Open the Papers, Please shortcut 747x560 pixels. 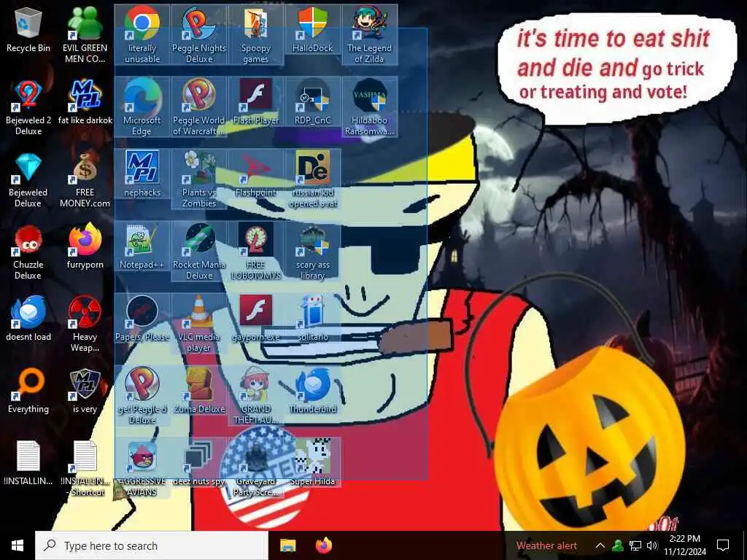(142, 319)
